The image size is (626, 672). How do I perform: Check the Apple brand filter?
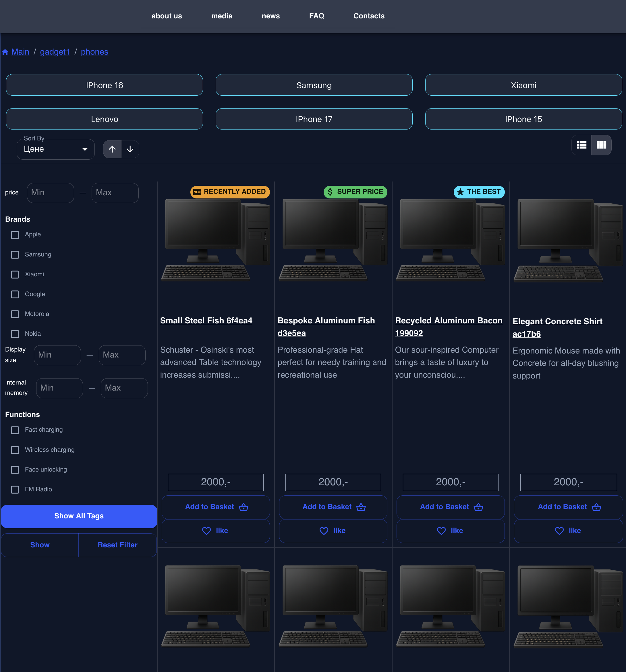(15, 235)
